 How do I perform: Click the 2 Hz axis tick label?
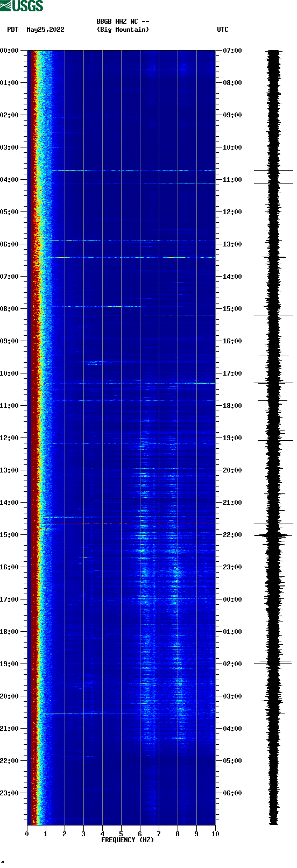click(65, 834)
